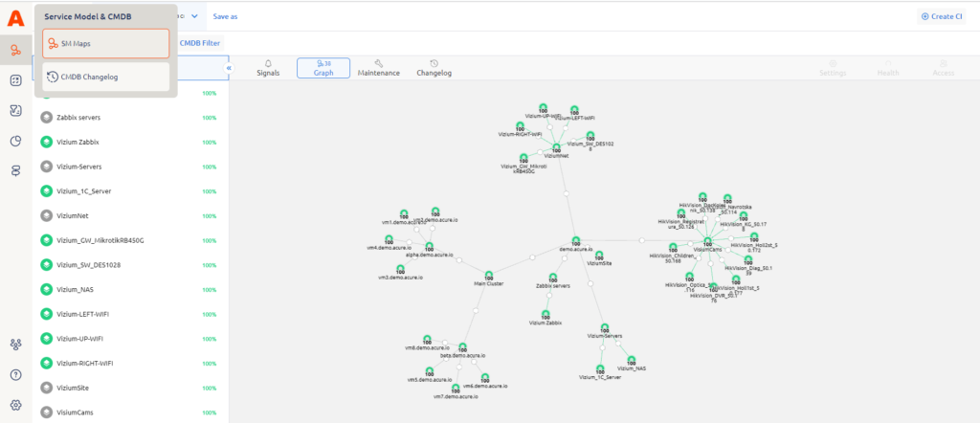
Task: Click the integrations icon above help
Action: click(x=16, y=345)
